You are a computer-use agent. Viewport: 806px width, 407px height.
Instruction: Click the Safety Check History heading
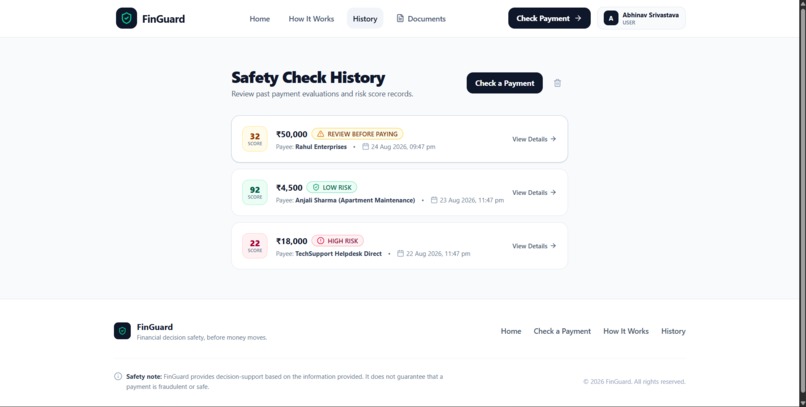click(x=308, y=78)
